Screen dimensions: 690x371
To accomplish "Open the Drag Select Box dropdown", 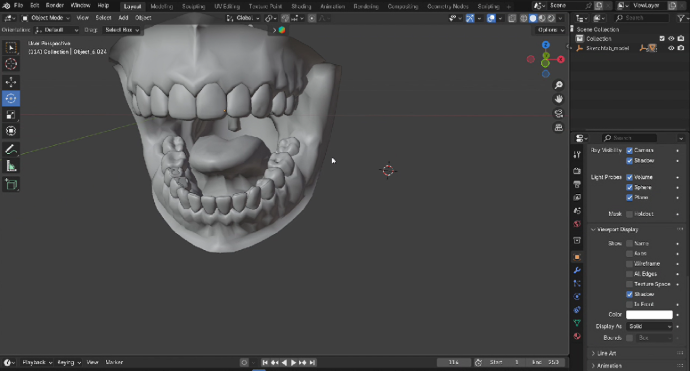I will click(122, 30).
